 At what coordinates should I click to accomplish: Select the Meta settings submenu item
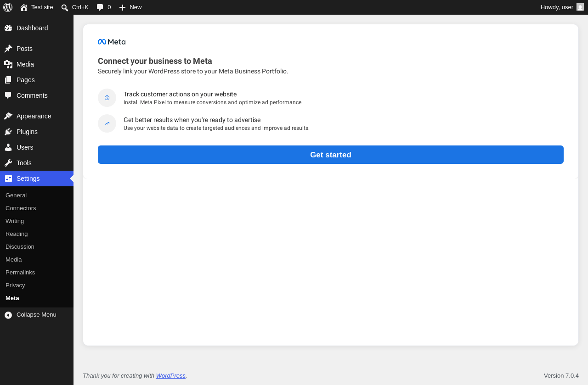[x=37, y=298]
